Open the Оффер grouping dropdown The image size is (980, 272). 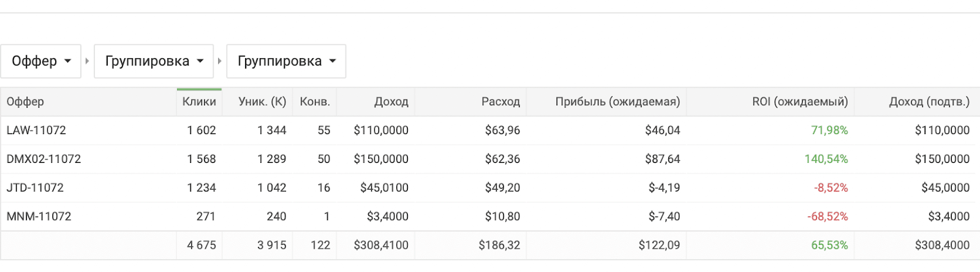coord(41,61)
